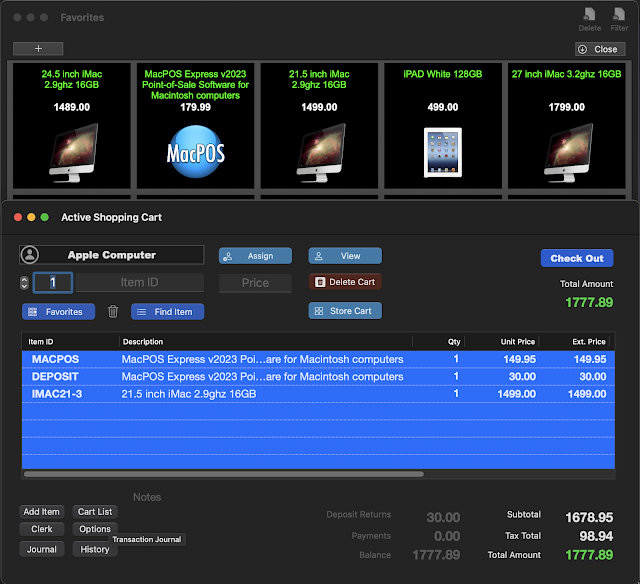This screenshot has width=640, height=584.
Task: Click the Notes field label area
Action: click(x=147, y=497)
